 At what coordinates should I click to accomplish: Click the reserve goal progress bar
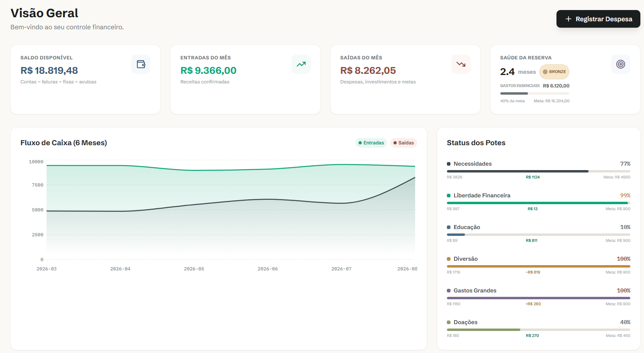(535, 93)
